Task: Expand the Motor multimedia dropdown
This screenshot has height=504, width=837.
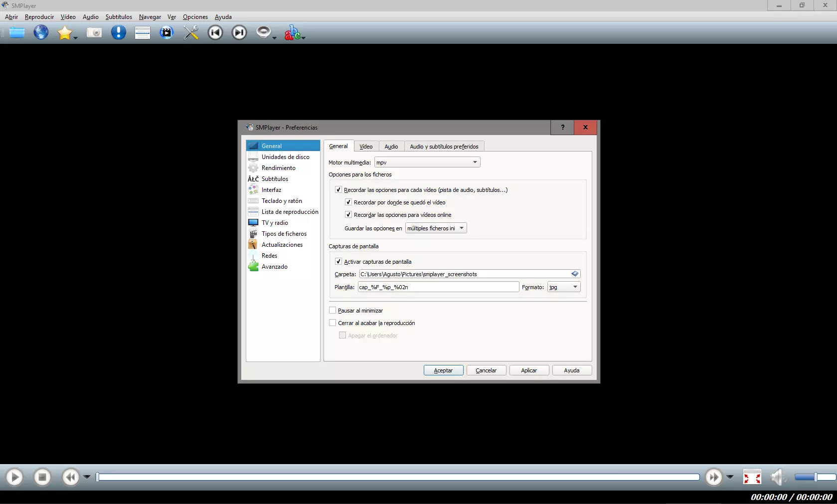Action: point(427,163)
